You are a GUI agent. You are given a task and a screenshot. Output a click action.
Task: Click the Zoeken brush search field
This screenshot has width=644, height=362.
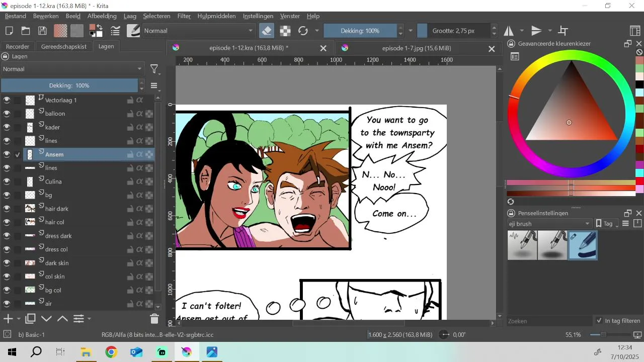[549, 321]
